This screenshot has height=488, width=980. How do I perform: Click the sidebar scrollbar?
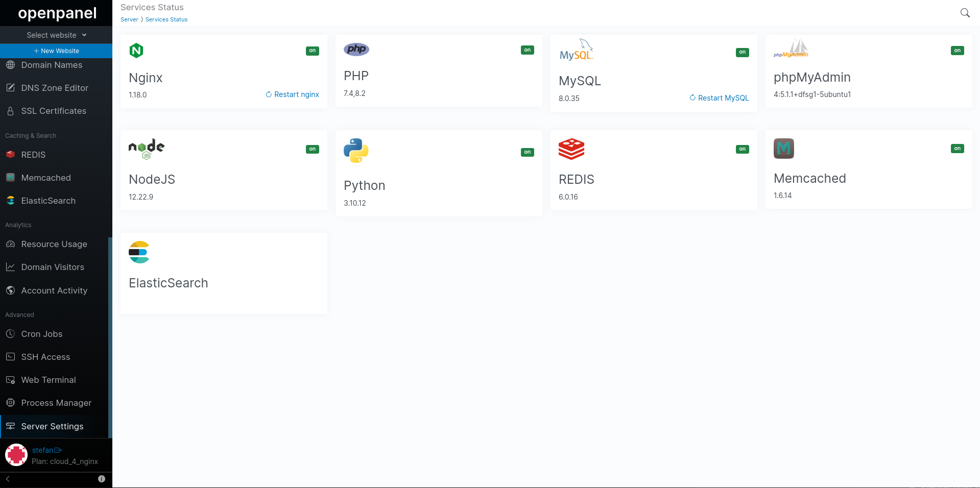pos(110,337)
